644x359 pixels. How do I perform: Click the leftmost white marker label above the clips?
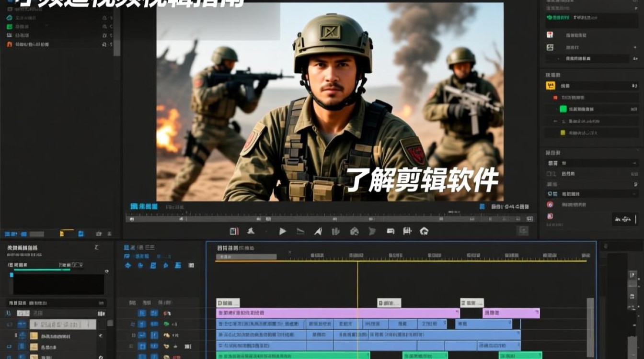[x=228, y=303]
